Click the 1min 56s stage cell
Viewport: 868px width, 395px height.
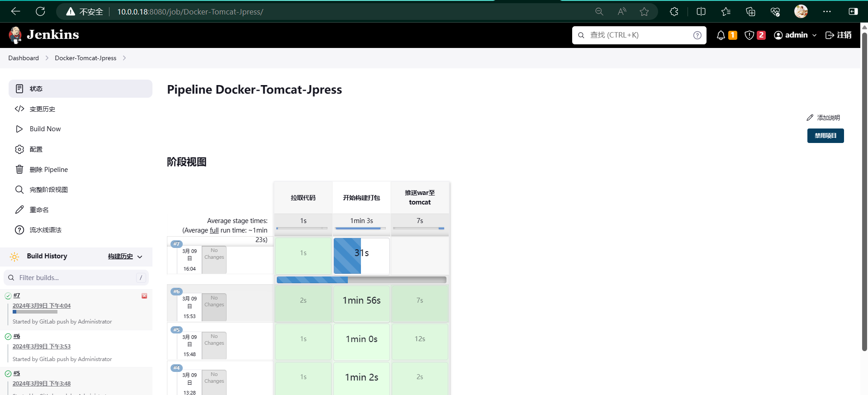[x=361, y=303]
